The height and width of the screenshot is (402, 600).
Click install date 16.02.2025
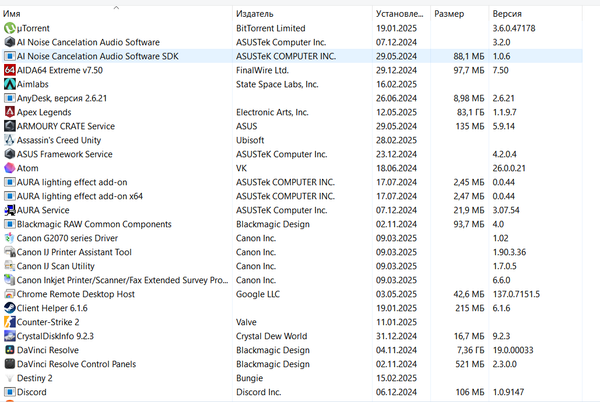396,84
